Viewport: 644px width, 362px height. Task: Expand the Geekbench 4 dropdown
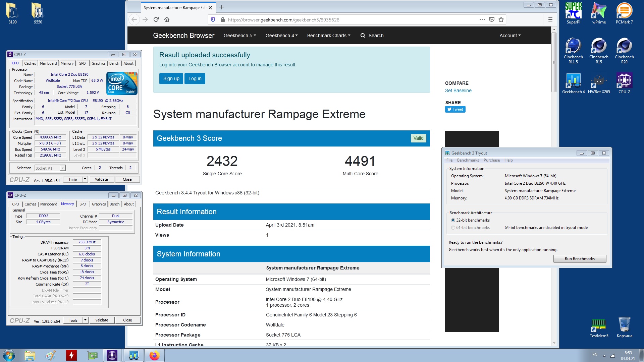tap(281, 36)
